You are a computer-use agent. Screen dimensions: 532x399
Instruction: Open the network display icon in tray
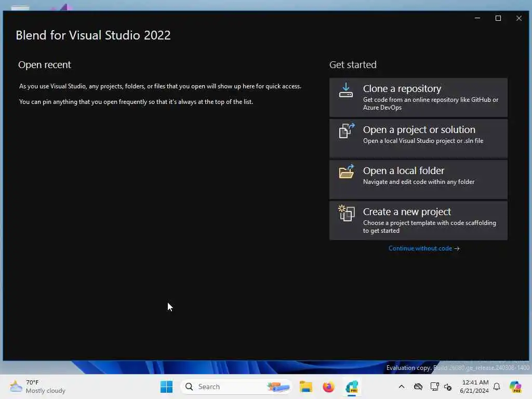coord(435,387)
